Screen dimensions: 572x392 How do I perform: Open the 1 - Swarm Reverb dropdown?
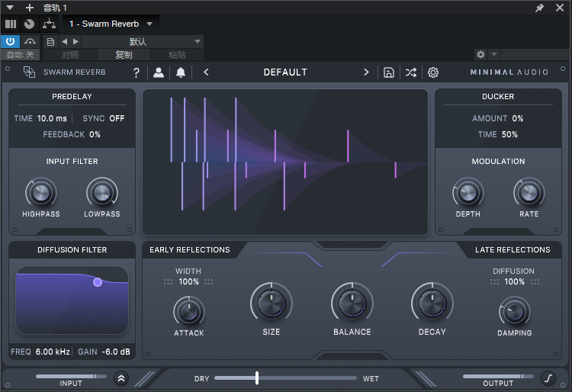(x=111, y=24)
